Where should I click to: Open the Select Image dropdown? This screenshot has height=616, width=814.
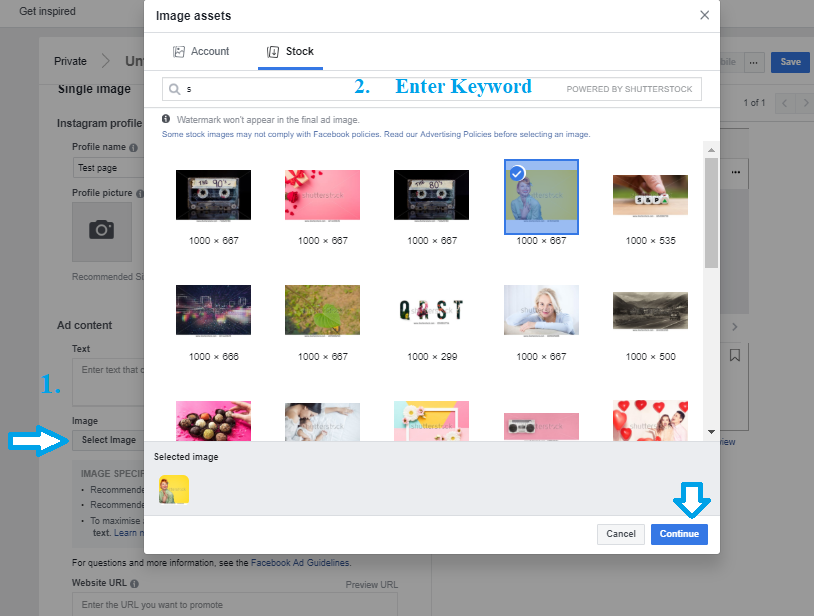[108, 440]
